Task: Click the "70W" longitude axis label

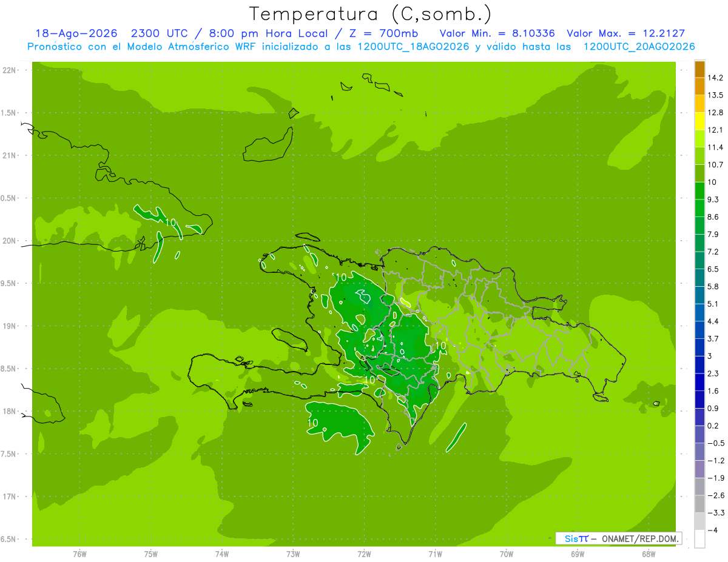Action: (507, 554)
